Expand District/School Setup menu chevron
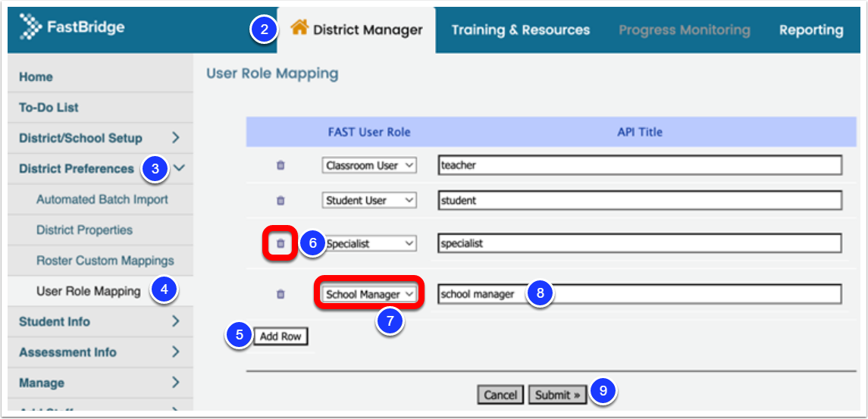868x419 pixels. tap(176, 138)
